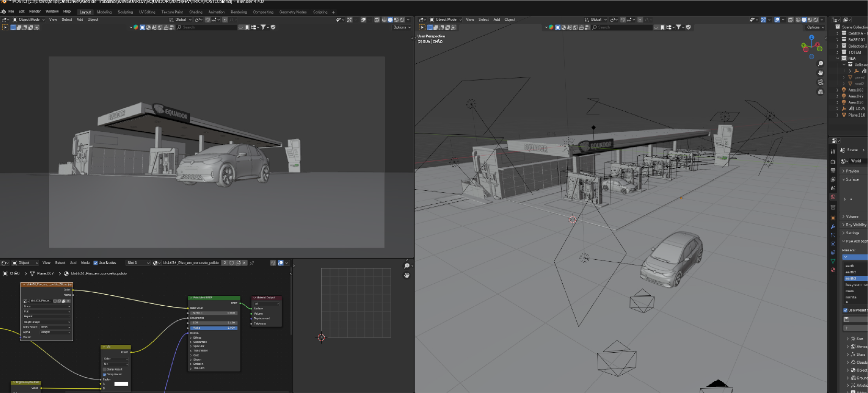Select Area.008 light in outliner
Screen dimensions: 868x393
click(855, 90)
